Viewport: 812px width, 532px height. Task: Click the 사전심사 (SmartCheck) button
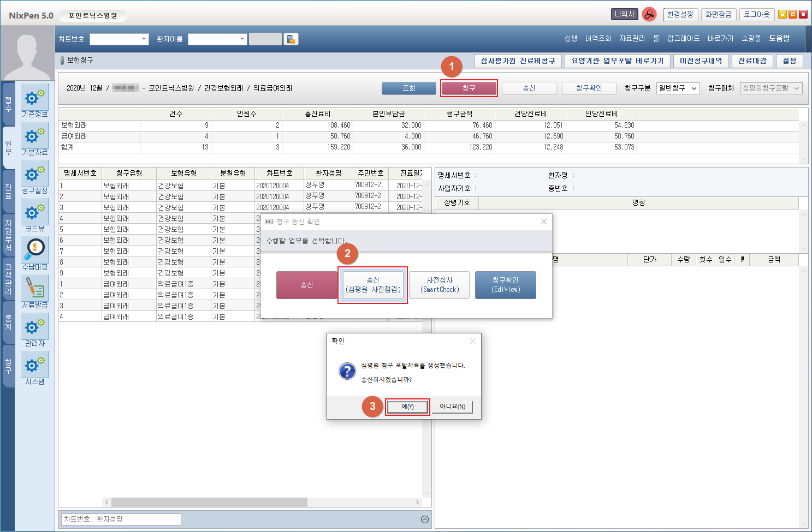pos(439,285)
